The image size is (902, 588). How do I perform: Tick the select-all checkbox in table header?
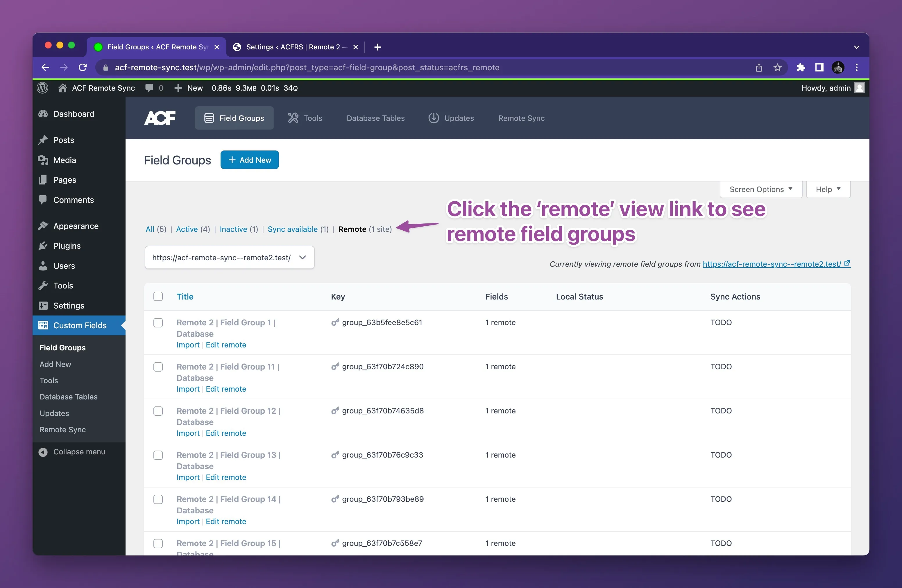click(x=158, y=296)
